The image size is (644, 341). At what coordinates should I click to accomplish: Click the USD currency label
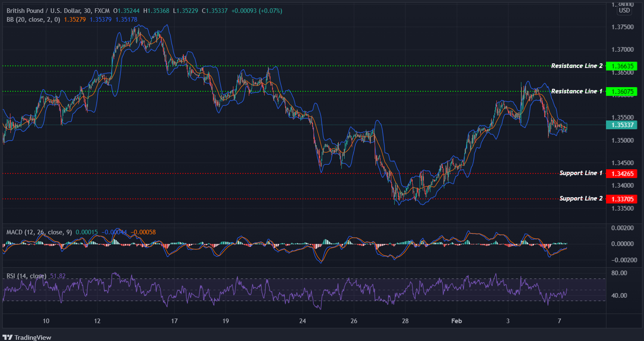624,11
